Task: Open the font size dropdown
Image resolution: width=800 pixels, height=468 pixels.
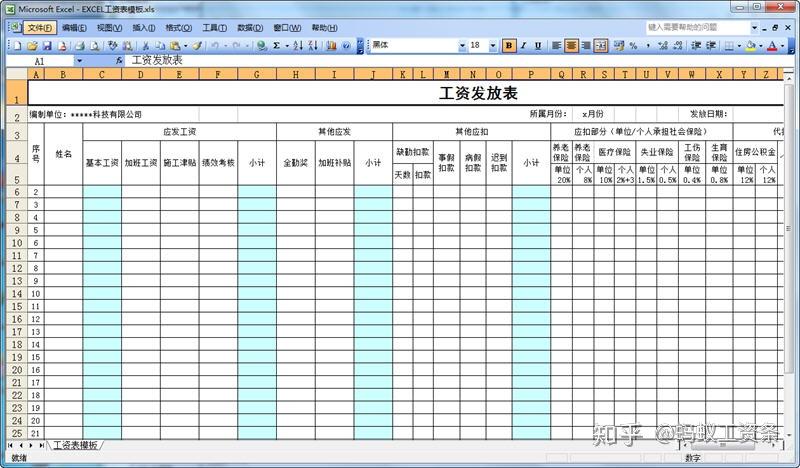Action: (493, 46)
